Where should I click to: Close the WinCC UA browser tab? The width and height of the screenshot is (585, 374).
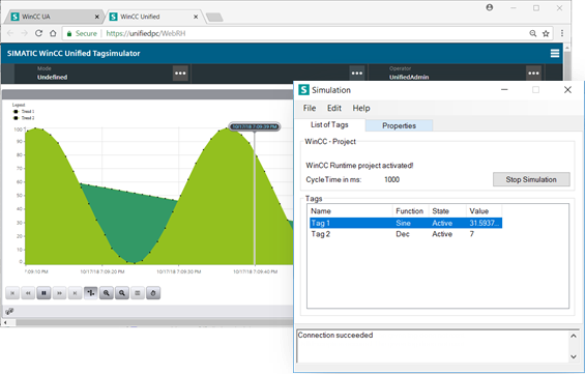click(97, 17)
